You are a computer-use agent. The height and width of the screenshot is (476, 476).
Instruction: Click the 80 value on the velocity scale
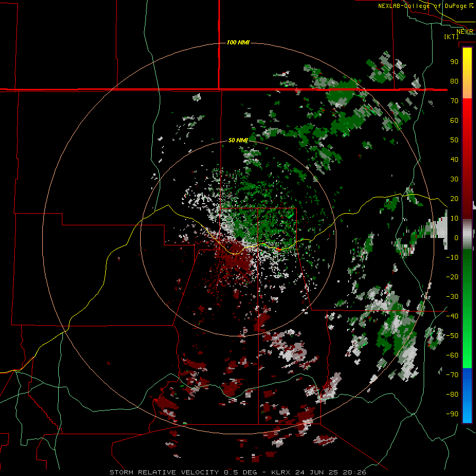pos(454,81)
